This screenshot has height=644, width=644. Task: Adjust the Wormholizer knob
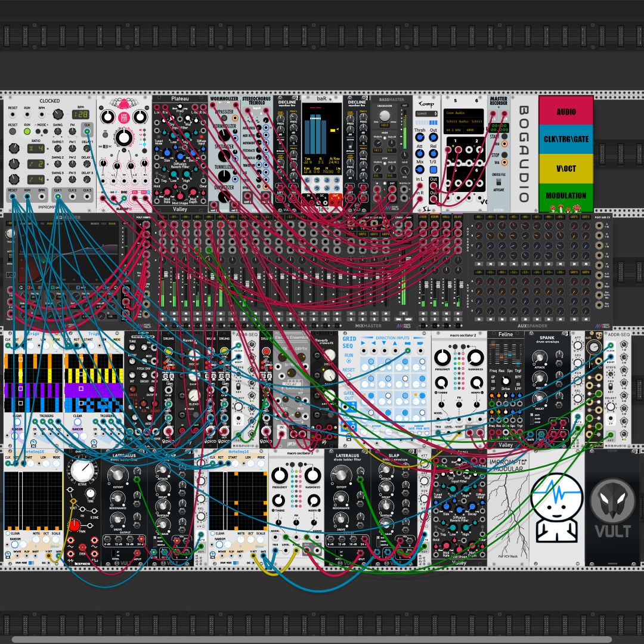(224, 135)
